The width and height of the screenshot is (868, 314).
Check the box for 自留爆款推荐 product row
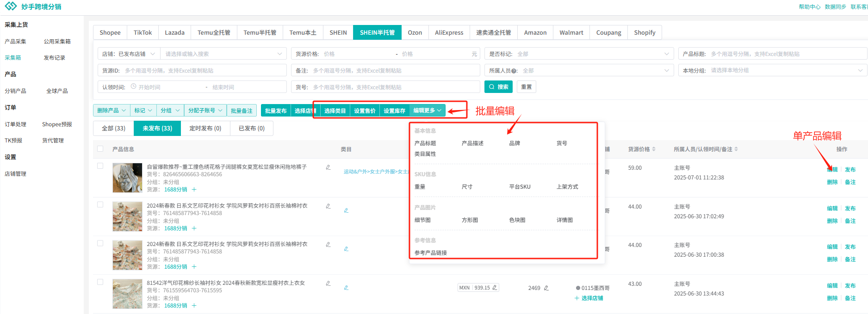[100, 166]
